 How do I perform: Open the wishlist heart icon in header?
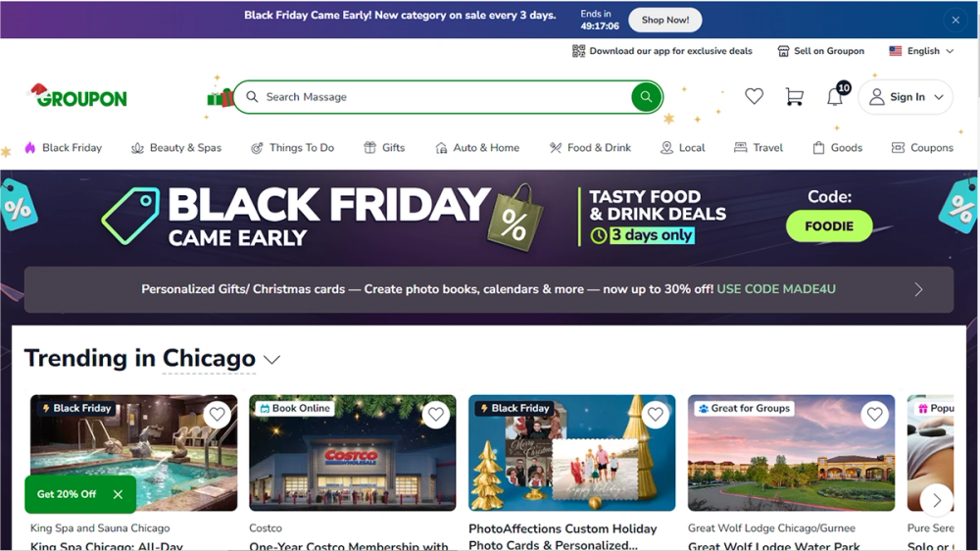[x=754, y=96]
